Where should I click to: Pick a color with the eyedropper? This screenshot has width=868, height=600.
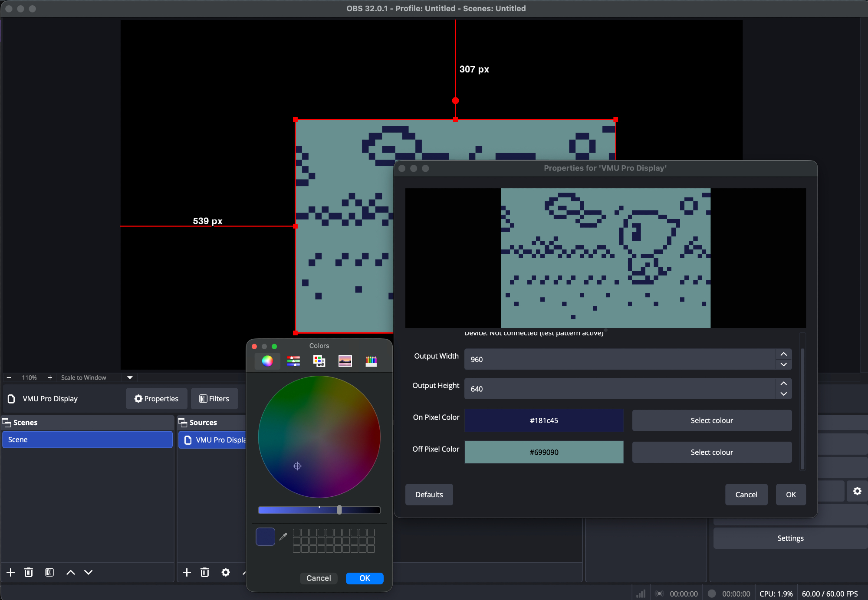point(283,537)
